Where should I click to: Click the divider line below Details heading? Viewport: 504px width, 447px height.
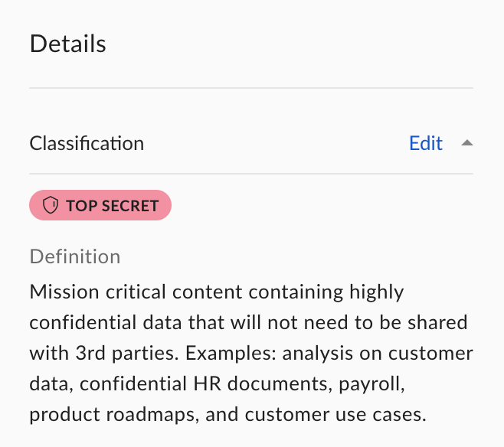click(x=251, y=88)
